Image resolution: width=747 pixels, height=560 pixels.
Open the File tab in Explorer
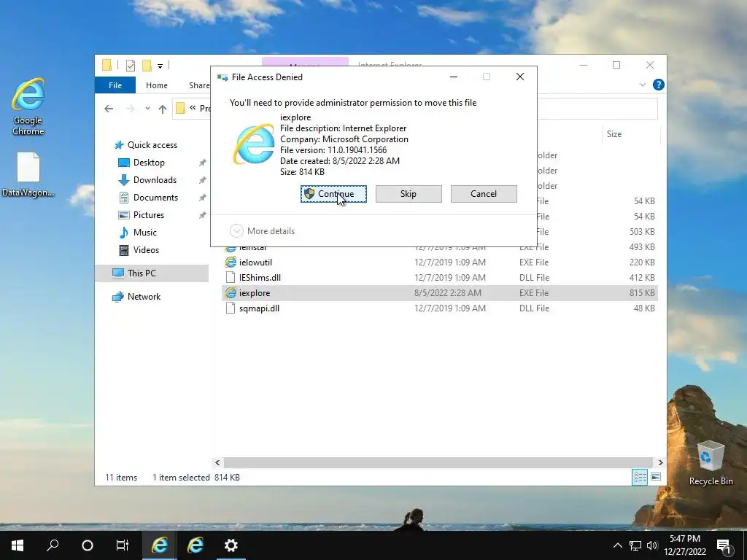point(115,85)
